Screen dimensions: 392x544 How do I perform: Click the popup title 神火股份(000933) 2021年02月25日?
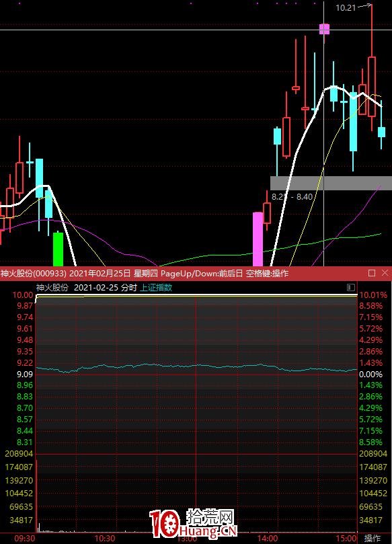(66, 274)
